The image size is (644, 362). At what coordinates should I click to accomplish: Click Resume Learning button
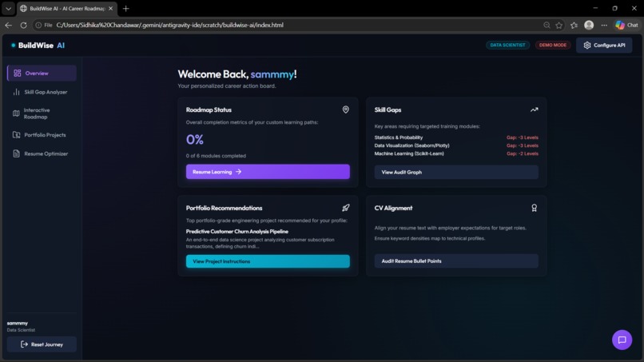[x=268, y=172]
